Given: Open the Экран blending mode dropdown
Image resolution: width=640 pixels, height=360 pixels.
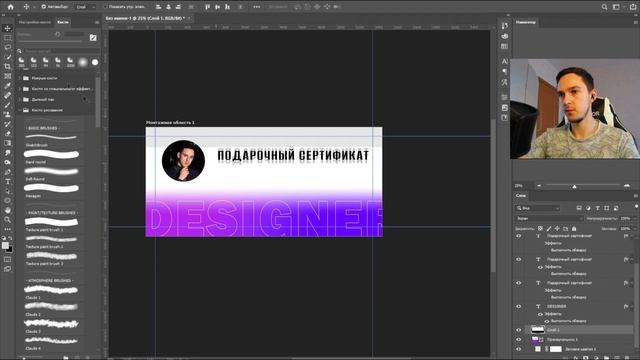Looking at the screenshot, I should click(549, 218).
